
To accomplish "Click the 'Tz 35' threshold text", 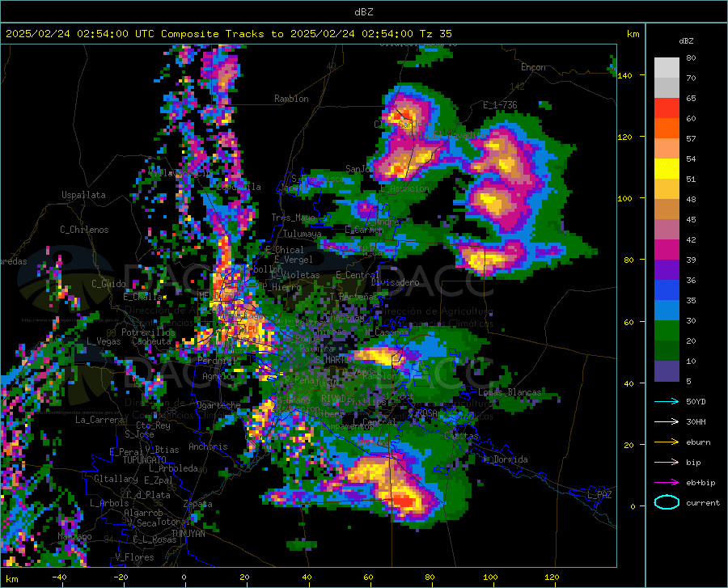I will (x=435, y=34).
